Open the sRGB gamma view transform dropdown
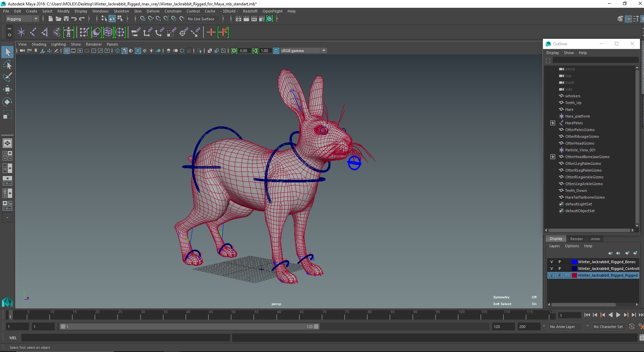Screen dimensions: 644x352 tap(303, 51)
